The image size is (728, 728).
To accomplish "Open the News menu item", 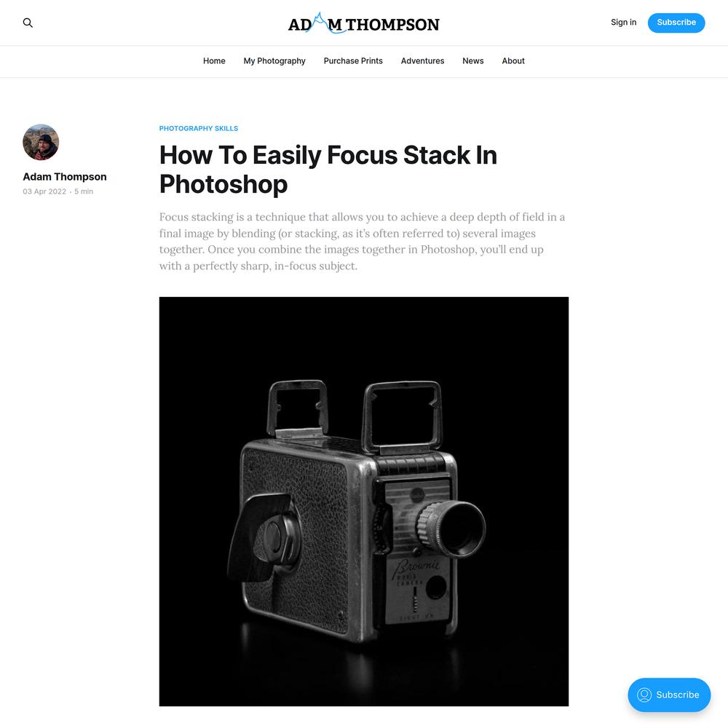I will click(x=472, y=61).
